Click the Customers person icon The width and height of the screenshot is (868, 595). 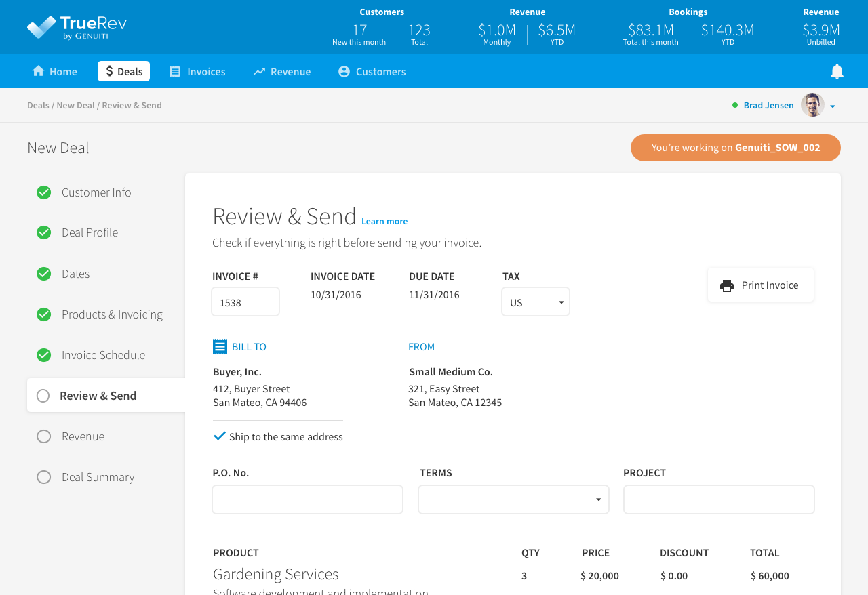(344, 71)
